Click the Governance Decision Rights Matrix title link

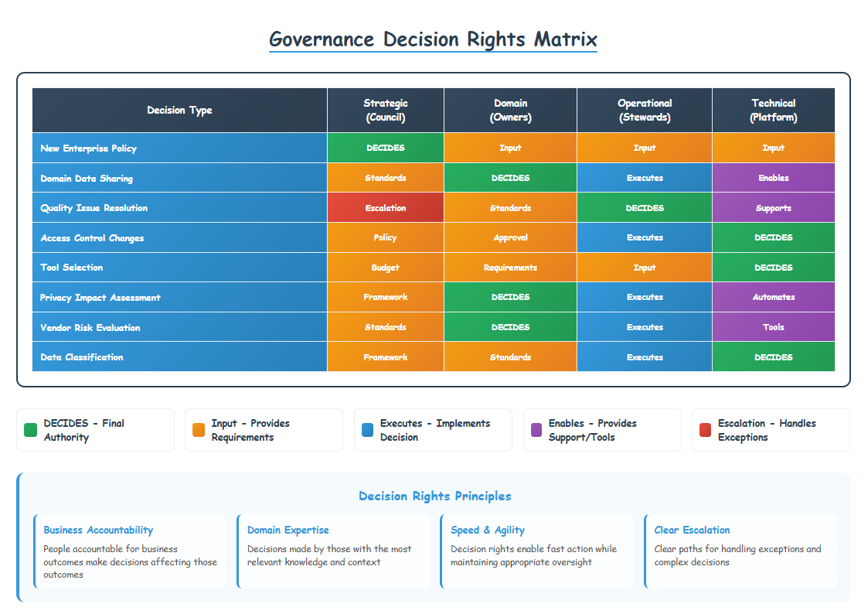click(x=434, y=39)
